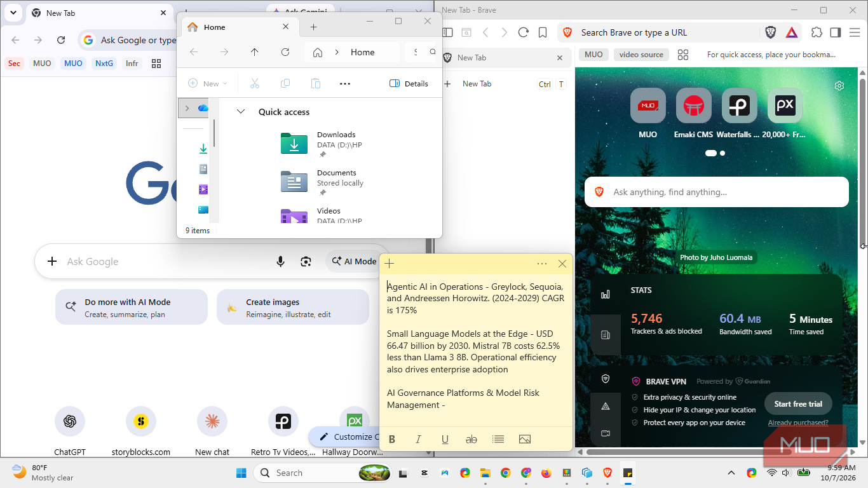
Task: Open the Windows Start menu
Action: [x=242, y=473]
